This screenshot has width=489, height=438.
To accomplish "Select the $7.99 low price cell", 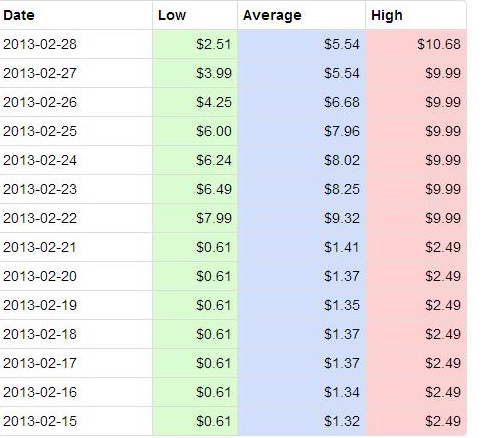I will 195,218.
